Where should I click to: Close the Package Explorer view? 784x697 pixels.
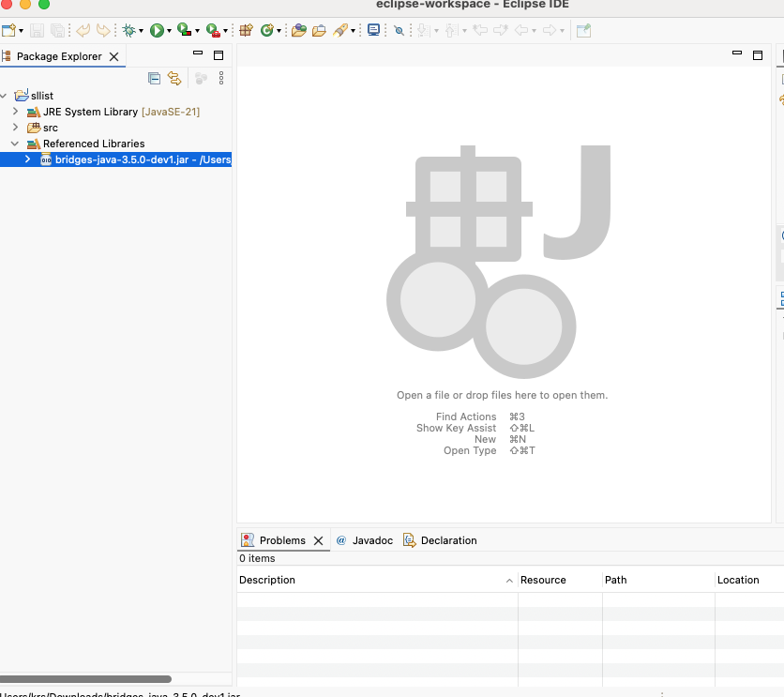[114, 56]
